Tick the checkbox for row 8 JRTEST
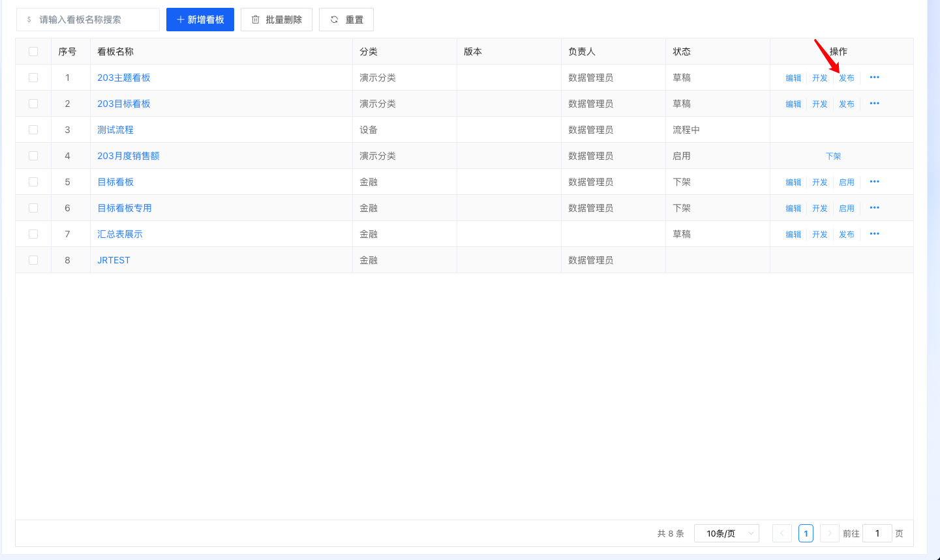 click(x=33, y=260)
